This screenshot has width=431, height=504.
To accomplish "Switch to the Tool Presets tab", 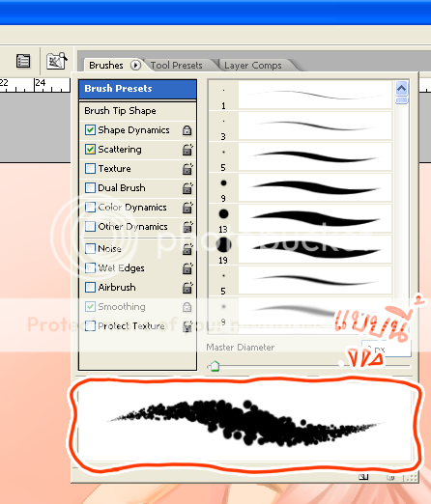I will point(176,66).
